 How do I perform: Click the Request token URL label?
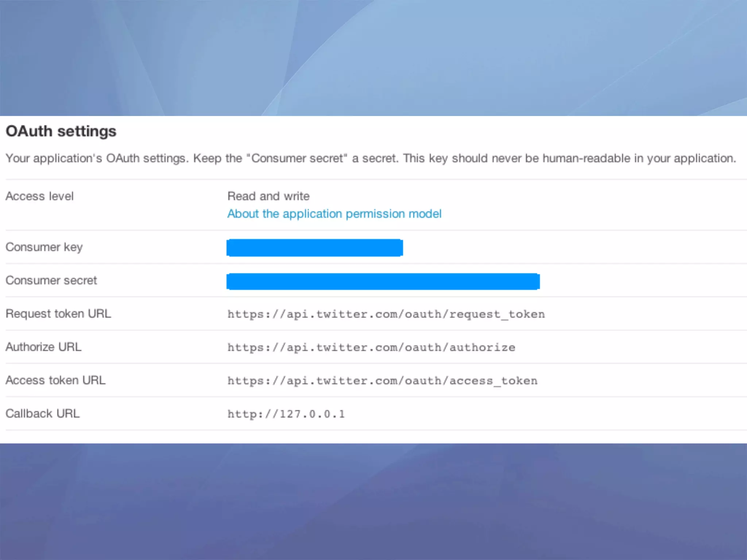click(58, 314)
